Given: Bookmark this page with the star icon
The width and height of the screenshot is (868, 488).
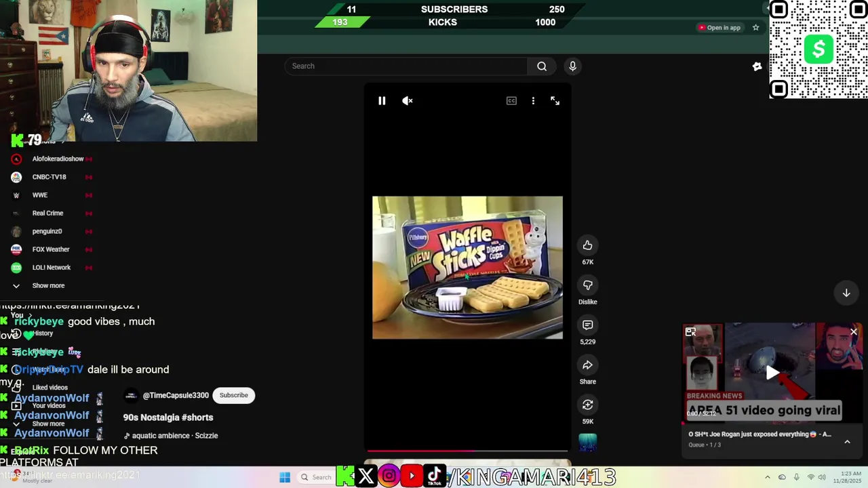Looking at the screenshot, I should [x=755, y=28].
